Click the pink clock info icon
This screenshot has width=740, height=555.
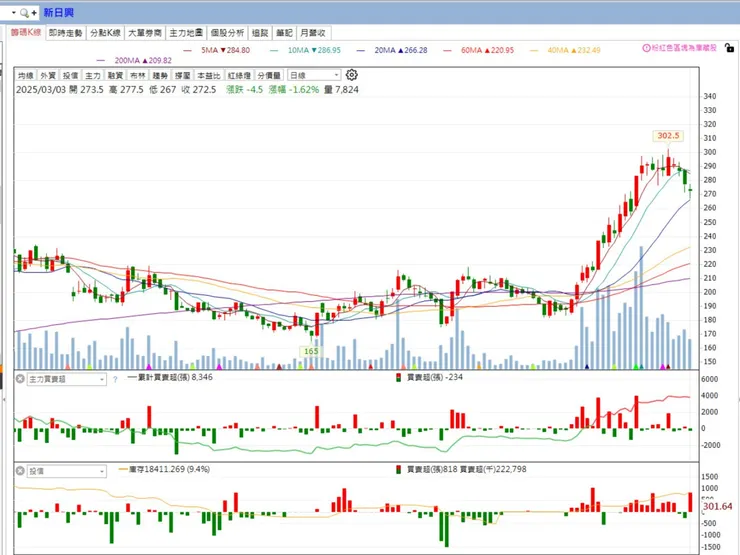(645, 48)
